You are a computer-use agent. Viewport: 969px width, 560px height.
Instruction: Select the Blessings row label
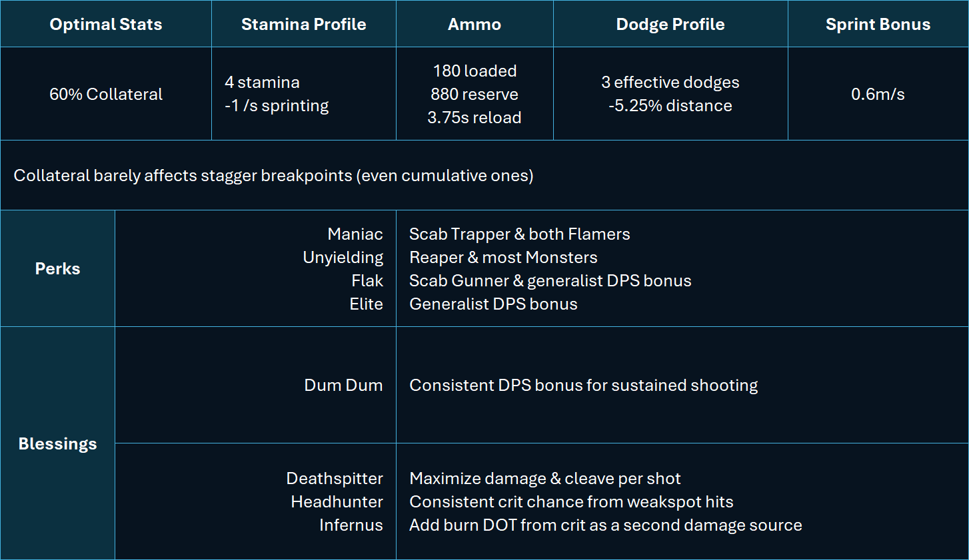pos(57,443)
